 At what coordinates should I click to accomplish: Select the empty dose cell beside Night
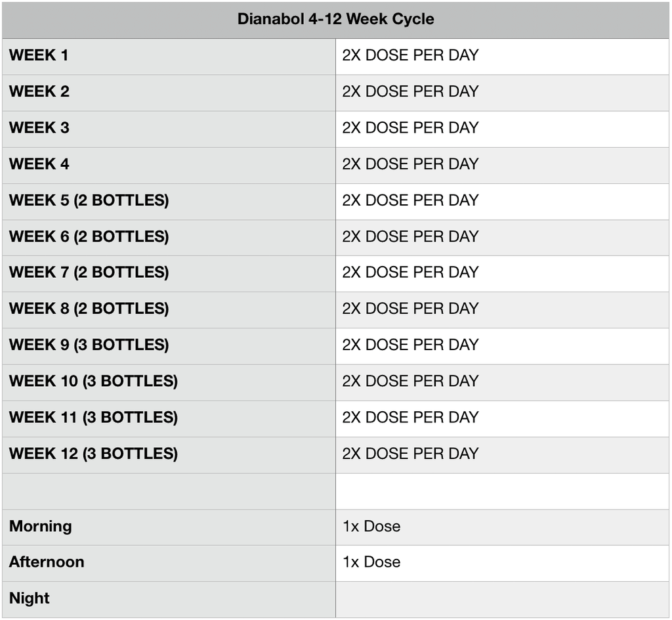point(502,598)
